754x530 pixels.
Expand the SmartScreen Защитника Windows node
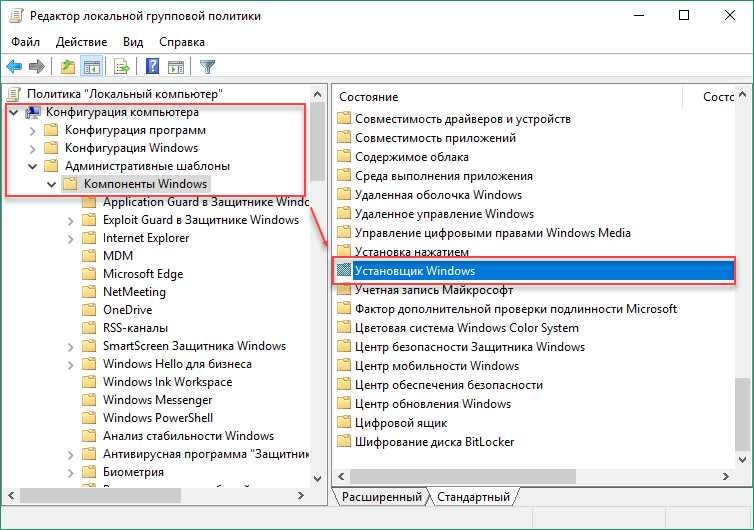pos(71,347)
